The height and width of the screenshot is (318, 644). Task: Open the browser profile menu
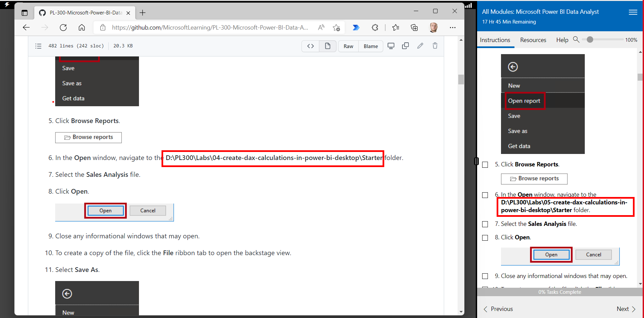tap(434, 28)
